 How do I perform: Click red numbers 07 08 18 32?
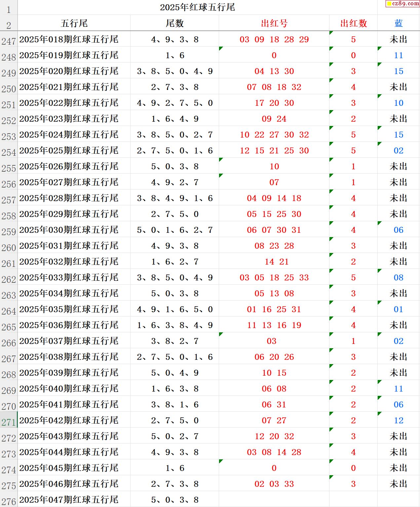[x=274, y=87]
